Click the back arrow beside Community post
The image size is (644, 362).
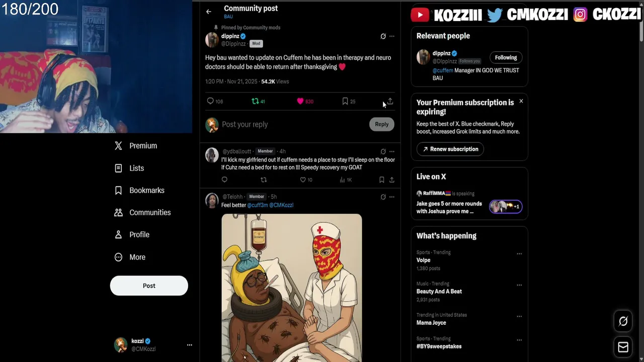pos(209,12)
